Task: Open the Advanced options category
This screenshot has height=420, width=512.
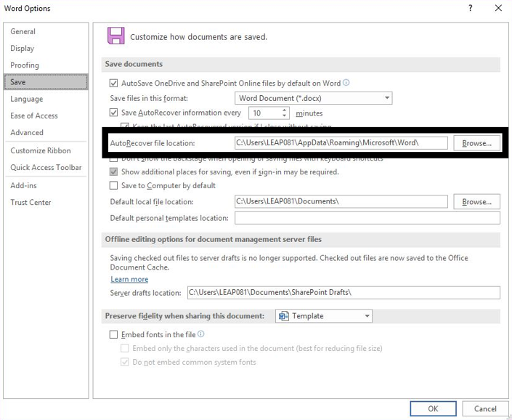Action: 27,132
